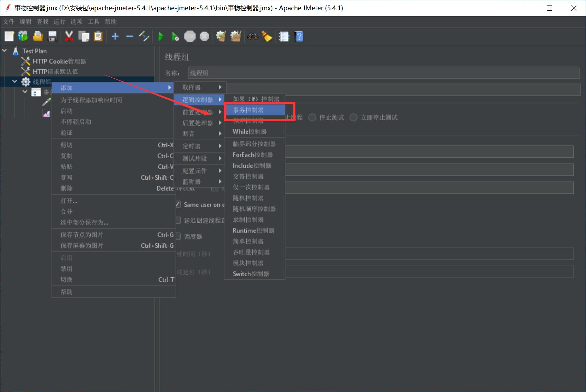Choose While控制器 from the submenu
The image size is (586, 392).
click(255, 132)
